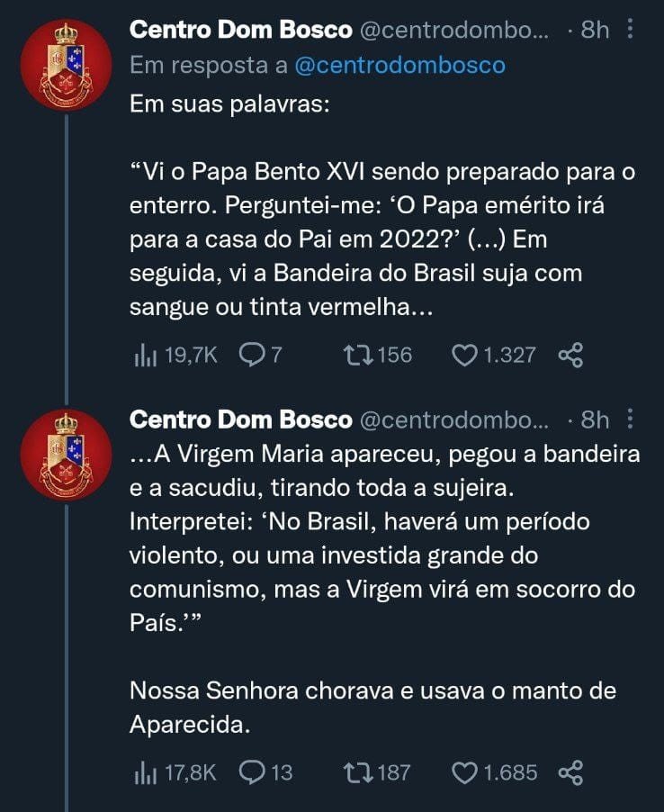Like the second tweet with 1.685 likes
This screenshot has width=664, height=812.
pos(464,772)
